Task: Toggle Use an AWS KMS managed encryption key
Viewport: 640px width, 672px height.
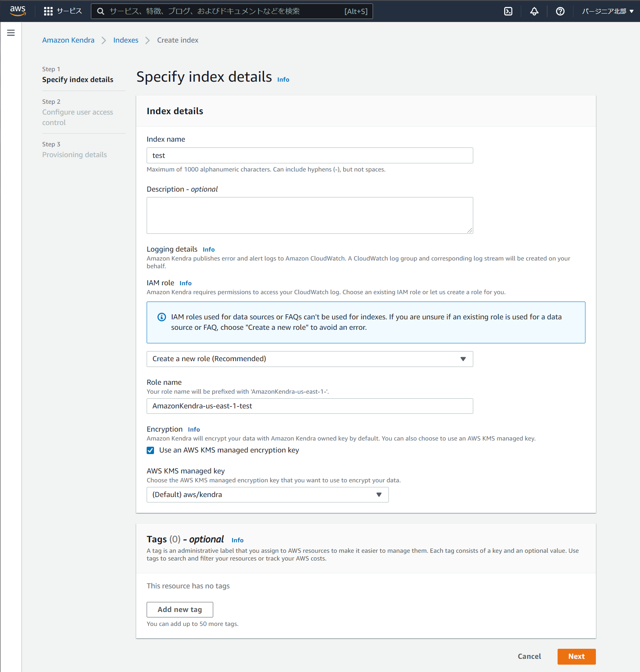Action: click(151, 450)
